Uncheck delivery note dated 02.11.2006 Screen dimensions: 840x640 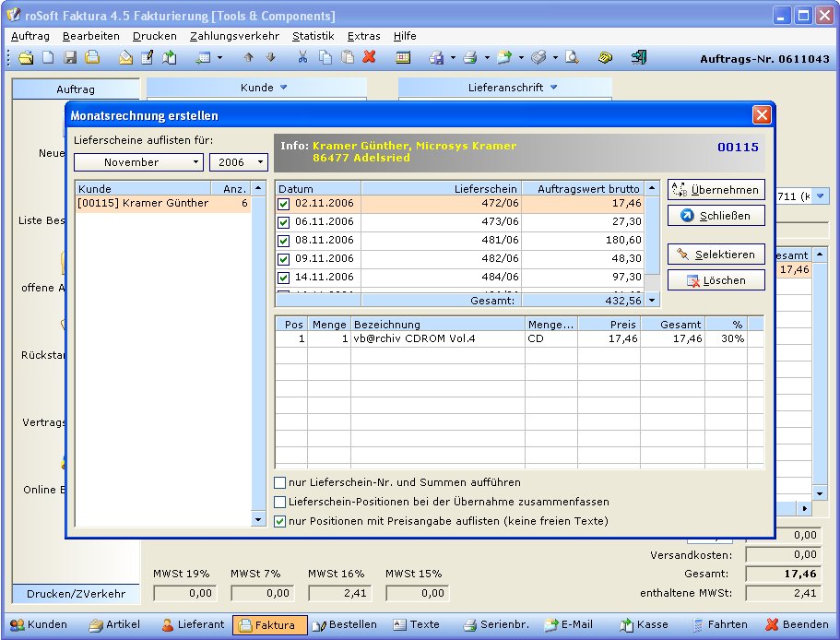coord(284,203)
